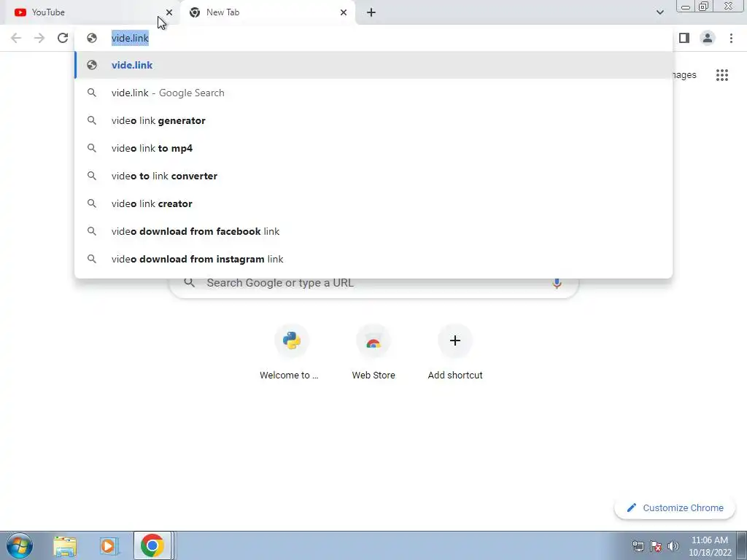Select the vide.link URL suggestion
The image size is (747, 560).
pyautogui.click(x=373, y=65)
